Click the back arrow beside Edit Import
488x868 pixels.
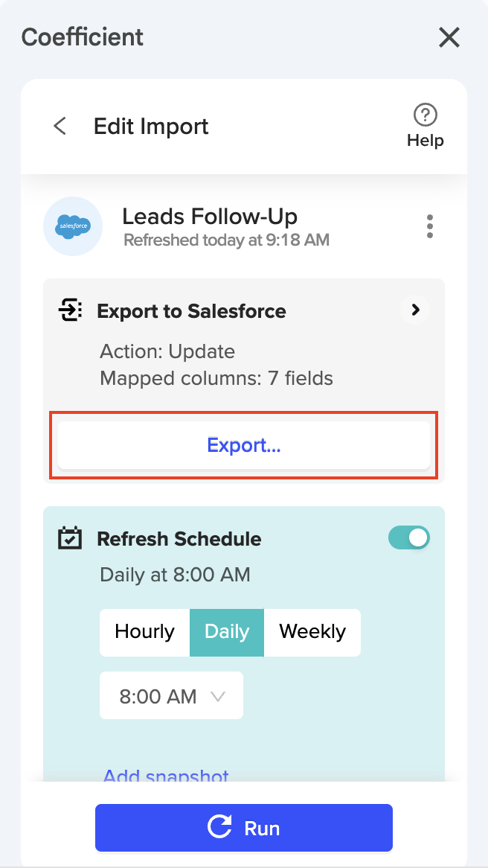click(x=60, y=126)
